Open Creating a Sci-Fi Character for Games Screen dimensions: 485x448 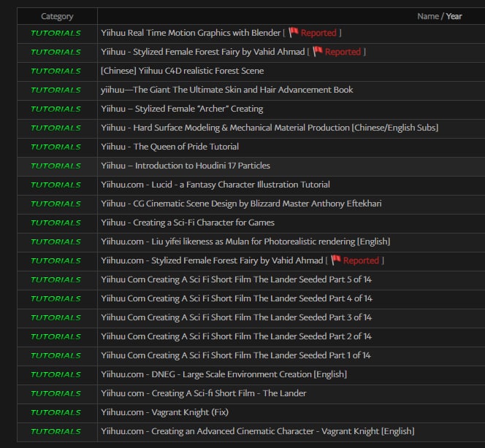point(188,223)
